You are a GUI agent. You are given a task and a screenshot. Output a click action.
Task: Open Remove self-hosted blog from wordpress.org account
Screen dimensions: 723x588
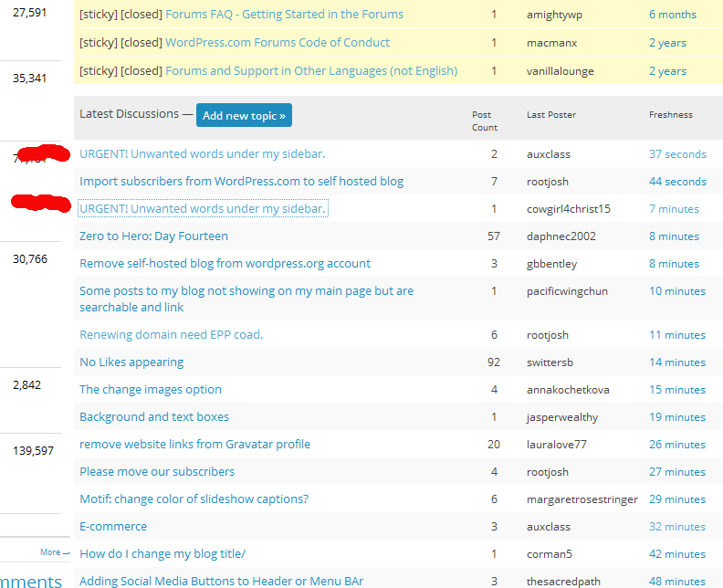[225, 263]
